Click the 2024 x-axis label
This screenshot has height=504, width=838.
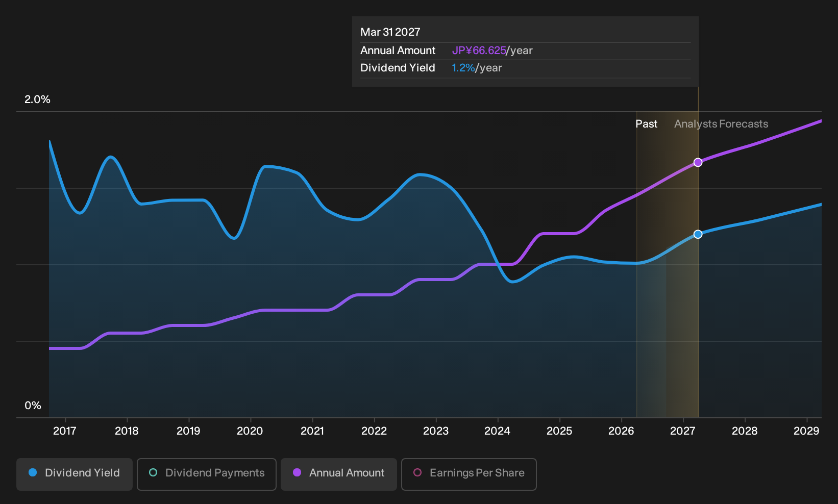coord(497,431)
